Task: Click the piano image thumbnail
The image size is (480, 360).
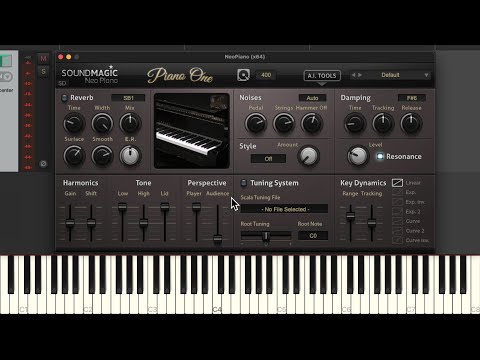Action: tap(192, 131)
